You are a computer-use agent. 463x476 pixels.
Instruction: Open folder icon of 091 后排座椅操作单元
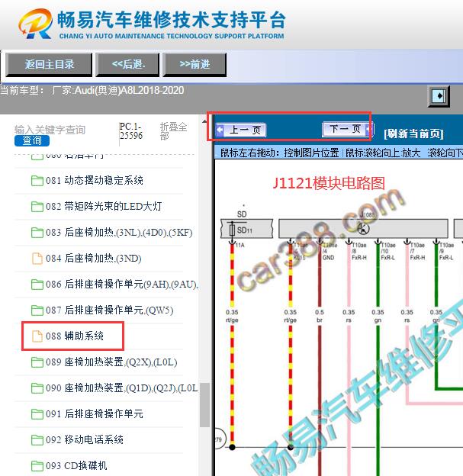(x=37, y=414)
